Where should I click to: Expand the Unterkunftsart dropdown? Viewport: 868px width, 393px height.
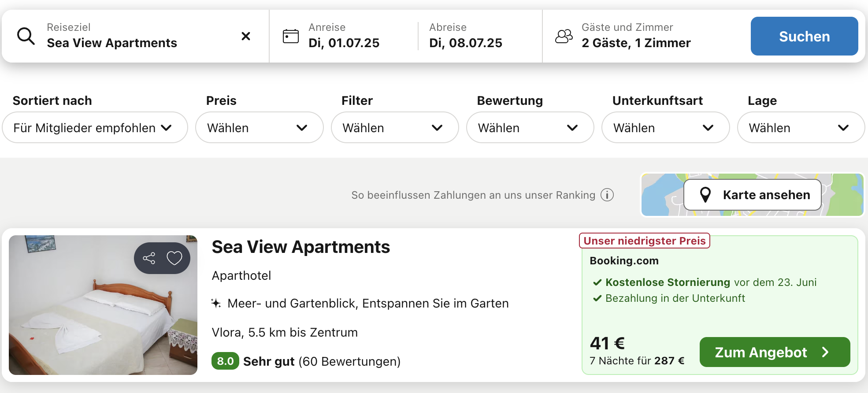coord(665,127)
